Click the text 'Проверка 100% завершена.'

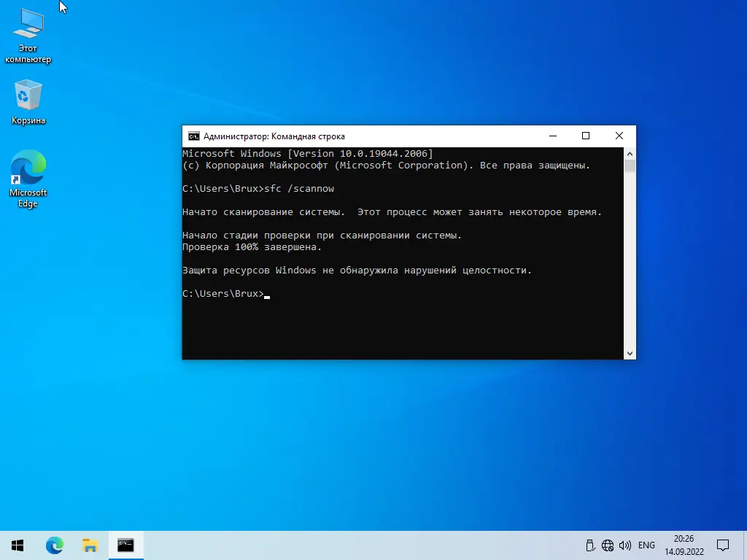click(252, 247)
